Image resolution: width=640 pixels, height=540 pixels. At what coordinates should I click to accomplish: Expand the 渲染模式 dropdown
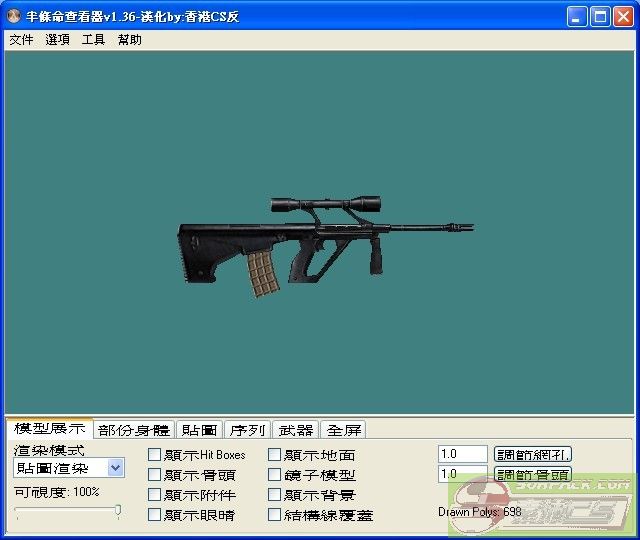115,468
